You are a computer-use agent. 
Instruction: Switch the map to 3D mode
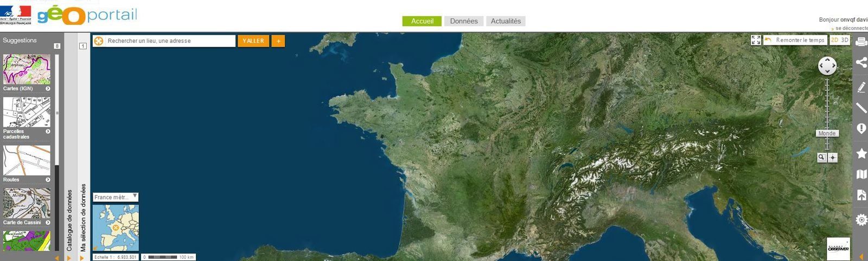[x=845, y=40]
